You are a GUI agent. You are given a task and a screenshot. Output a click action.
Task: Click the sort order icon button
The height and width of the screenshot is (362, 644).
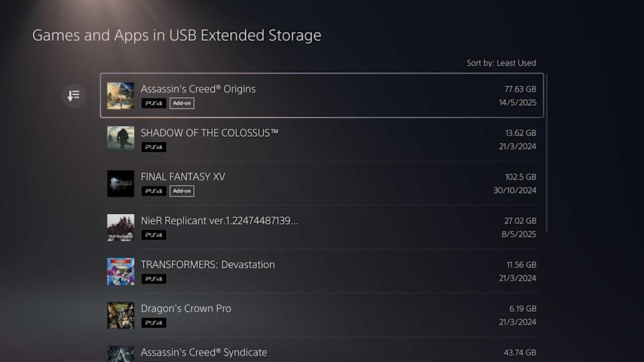pos(74,96)
